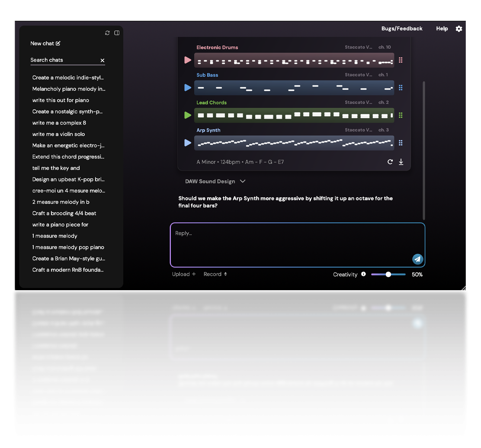Change Electronic Drums channel ch. 10
This screenshot has height=448, width=481.
[385, 47]
